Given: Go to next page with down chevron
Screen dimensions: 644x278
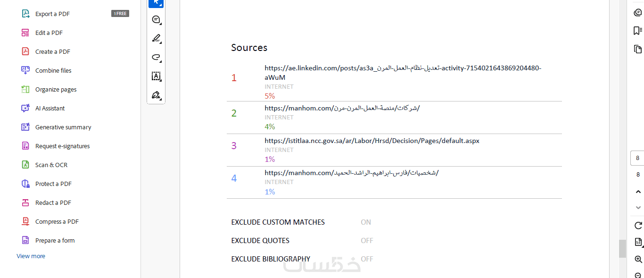Looking at the screenshot, I should click(x=638, y=207).
